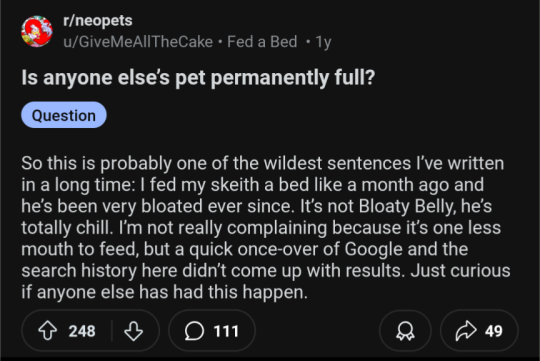Click the post body paragraph text

coord(266,227)
